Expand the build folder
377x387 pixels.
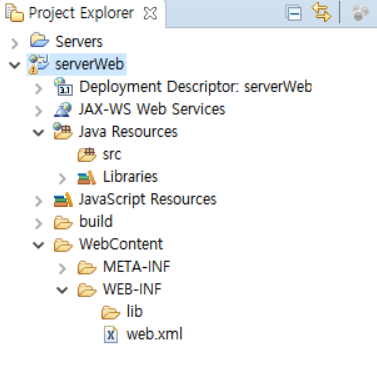click(39, 223)
